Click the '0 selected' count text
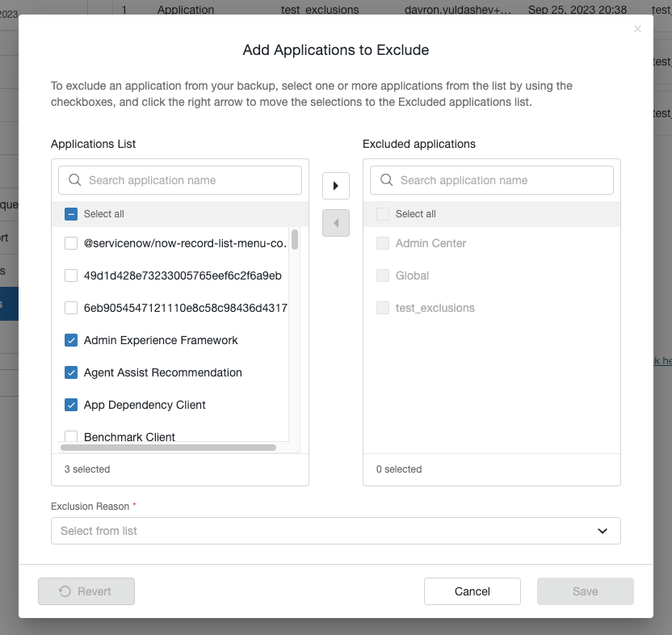This screenshot has height=635, width=672. click(398, 469)
